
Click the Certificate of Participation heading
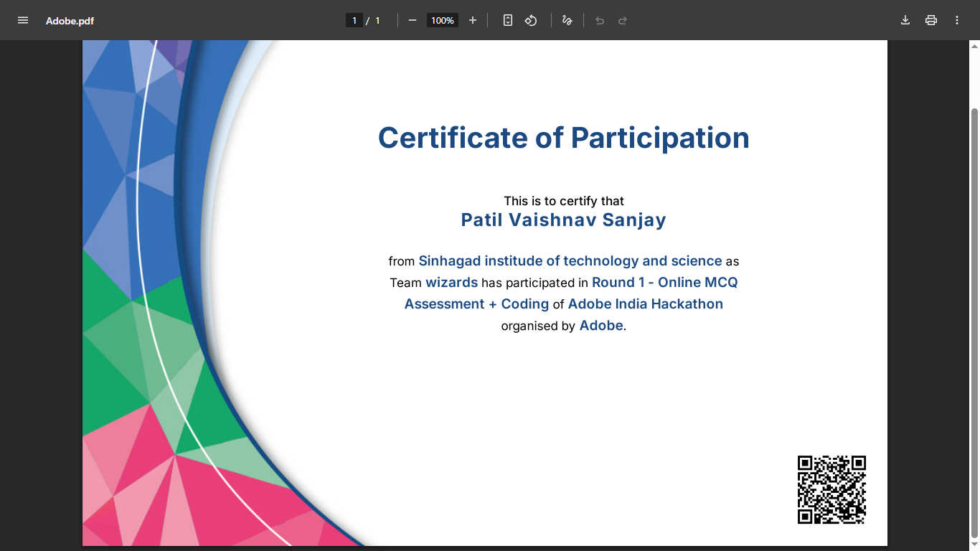tap(563, 138)
